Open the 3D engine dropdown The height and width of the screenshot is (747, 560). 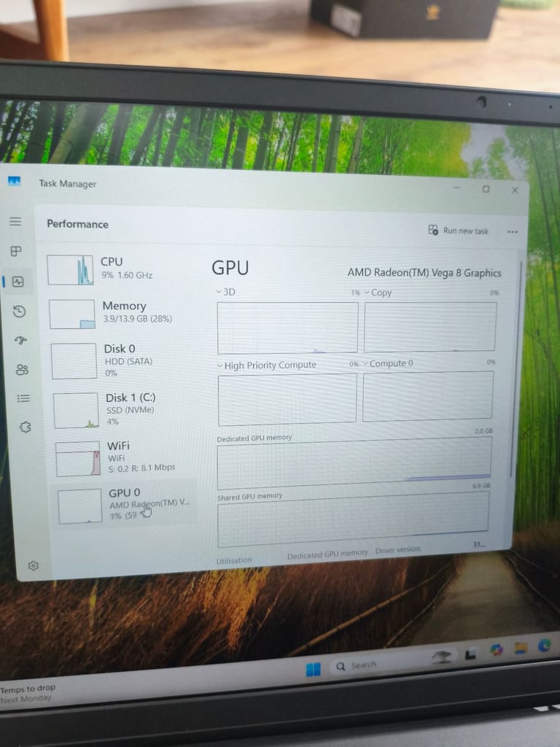coord(226,292)
